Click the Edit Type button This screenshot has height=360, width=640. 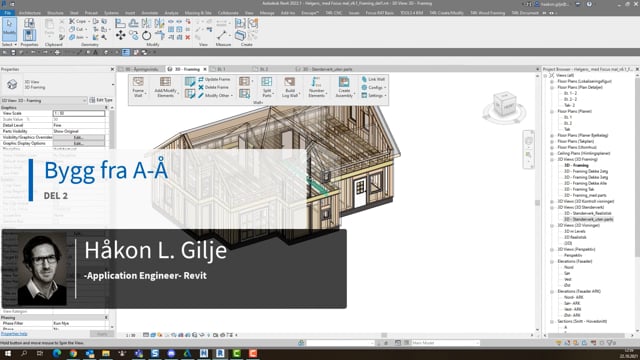[x=101, y=100]
